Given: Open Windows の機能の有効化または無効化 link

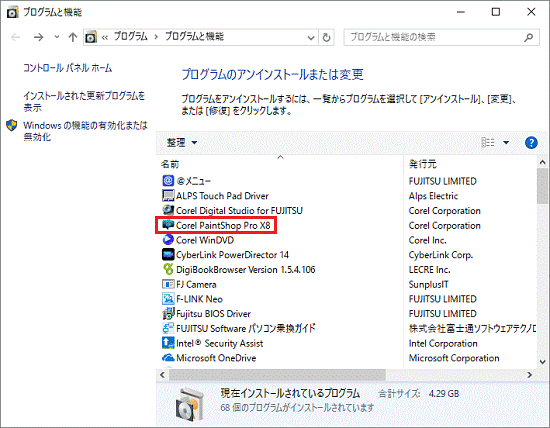Looking at the screenshot, I should [85, 131].
